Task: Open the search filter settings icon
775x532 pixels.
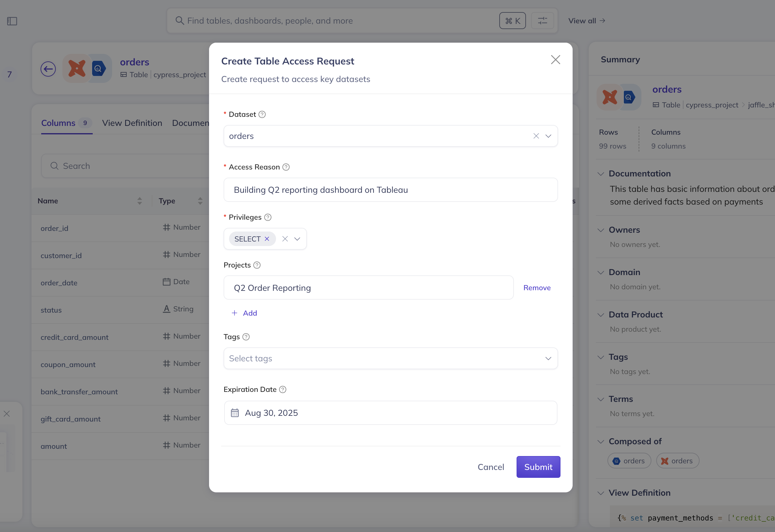Action: (x=542, y=21)
